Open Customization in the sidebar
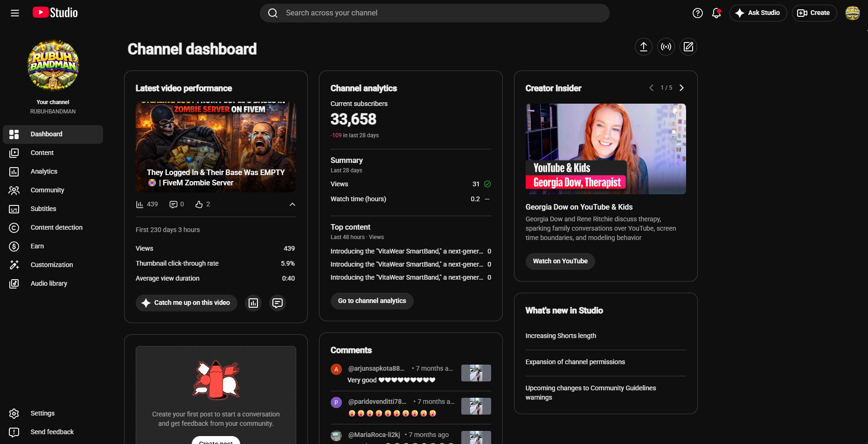The width and height of the screenshot is (868, 444). click(x=53, y=265)
